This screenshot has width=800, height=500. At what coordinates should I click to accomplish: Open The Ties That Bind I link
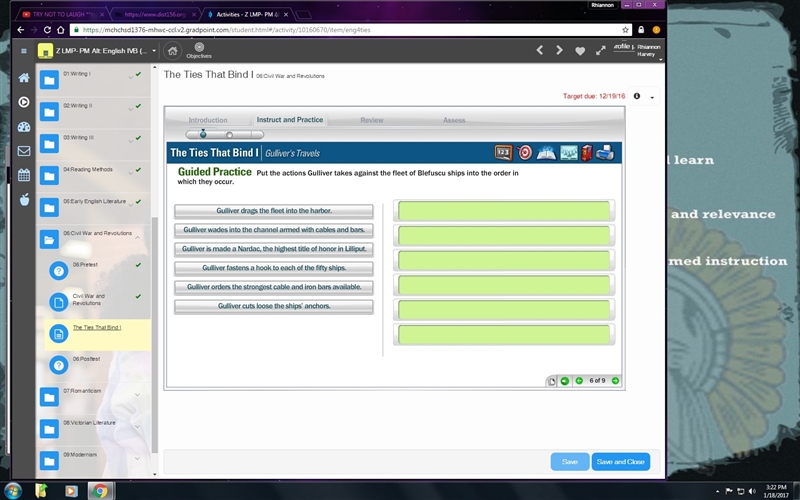tap(97, 328)
